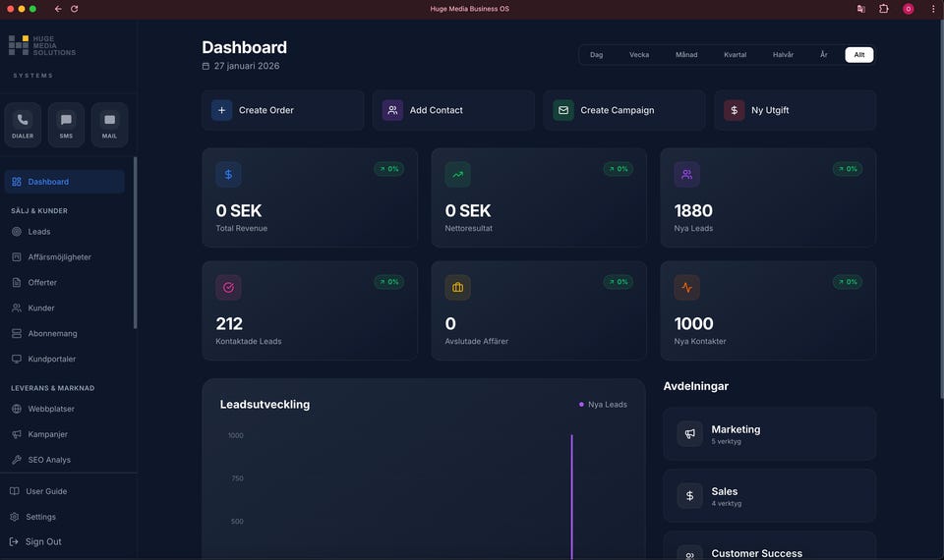Screen dimensions: 944x560
Task: Click the Offerter document icon
Action: pyautogui.click(x=17, y=282)
